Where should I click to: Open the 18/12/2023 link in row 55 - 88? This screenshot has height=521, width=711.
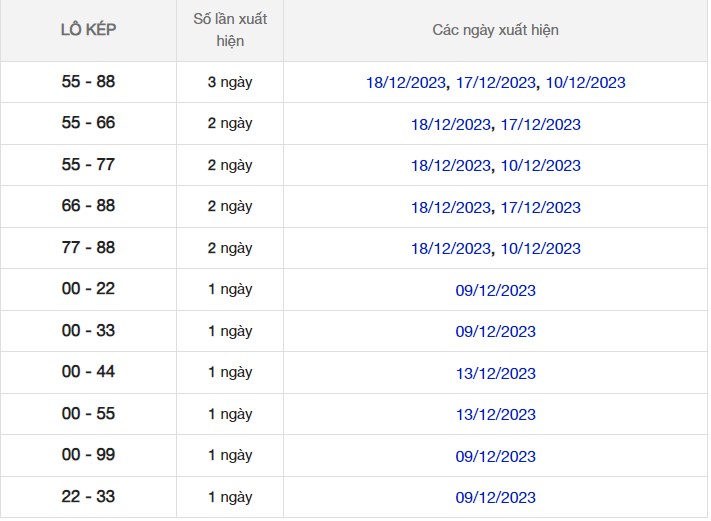point(407,83)
